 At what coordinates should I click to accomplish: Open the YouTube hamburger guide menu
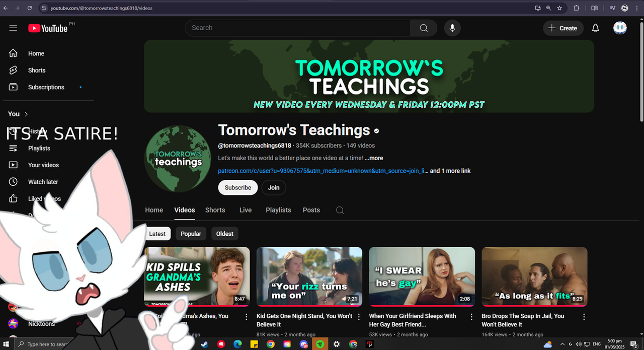pyautogui.click(x=13, y=28)
